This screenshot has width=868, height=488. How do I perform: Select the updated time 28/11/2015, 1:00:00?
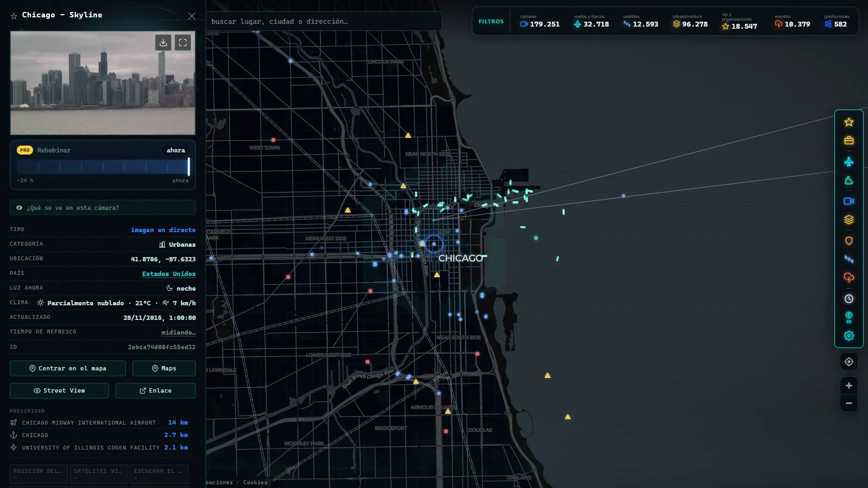159,318
